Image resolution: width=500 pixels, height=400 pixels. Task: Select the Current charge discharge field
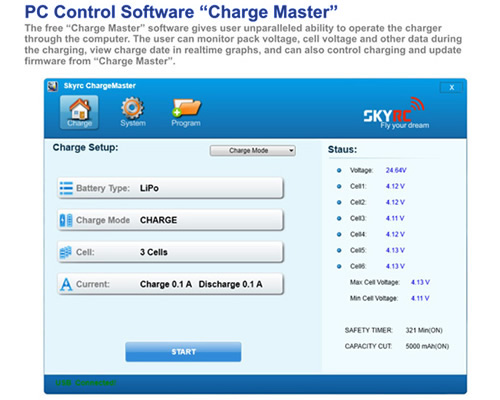[x=170, y=284]
